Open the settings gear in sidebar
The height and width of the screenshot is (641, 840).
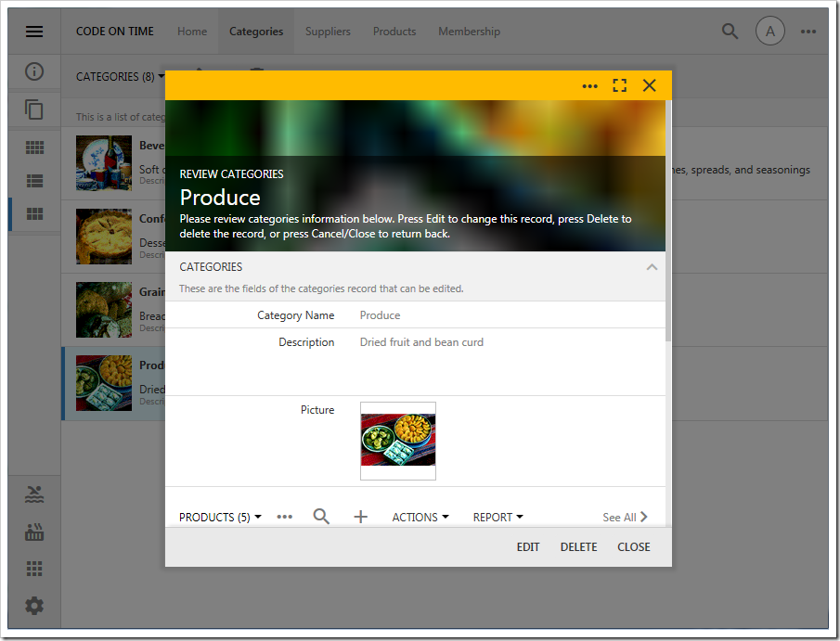[x=34, y=606]
